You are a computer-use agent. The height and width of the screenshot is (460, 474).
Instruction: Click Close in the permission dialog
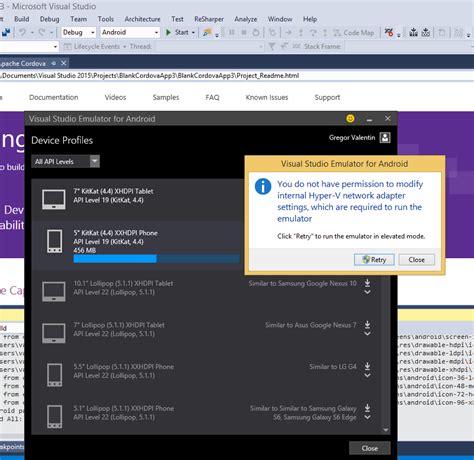click(x=417, y=260)
